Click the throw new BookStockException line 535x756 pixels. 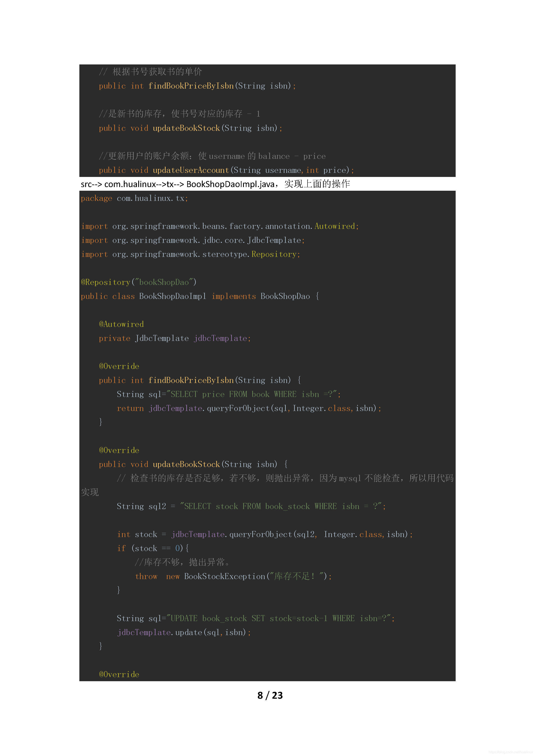click(x=233, y=576)
